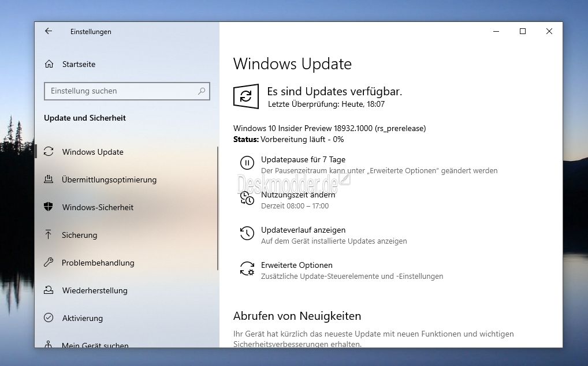This screenshot has width=588, height=366.
Task: Click the large update status refresh icon
Action: [246, 96]
